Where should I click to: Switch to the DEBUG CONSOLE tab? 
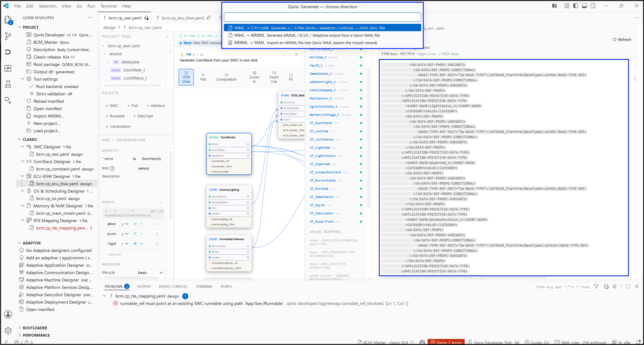pyautogui.click(x=173, y=286)
